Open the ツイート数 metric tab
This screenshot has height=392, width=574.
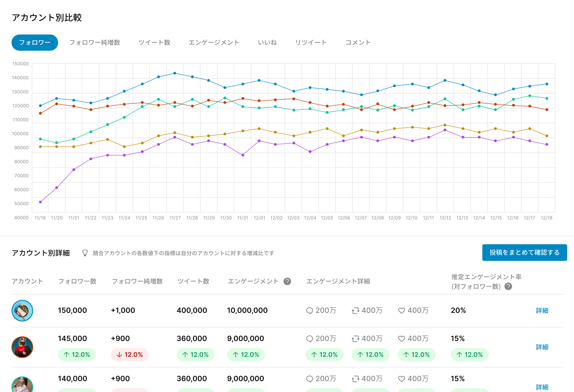[155, 42]
